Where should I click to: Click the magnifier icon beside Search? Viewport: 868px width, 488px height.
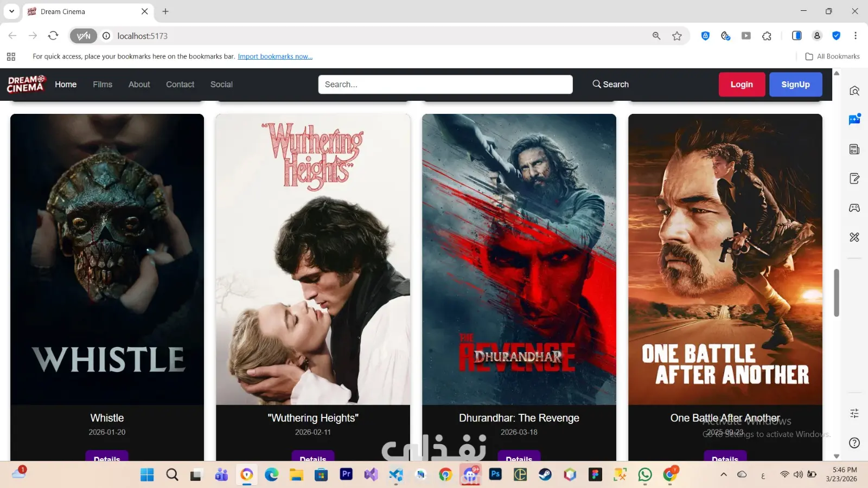[597, 84]
